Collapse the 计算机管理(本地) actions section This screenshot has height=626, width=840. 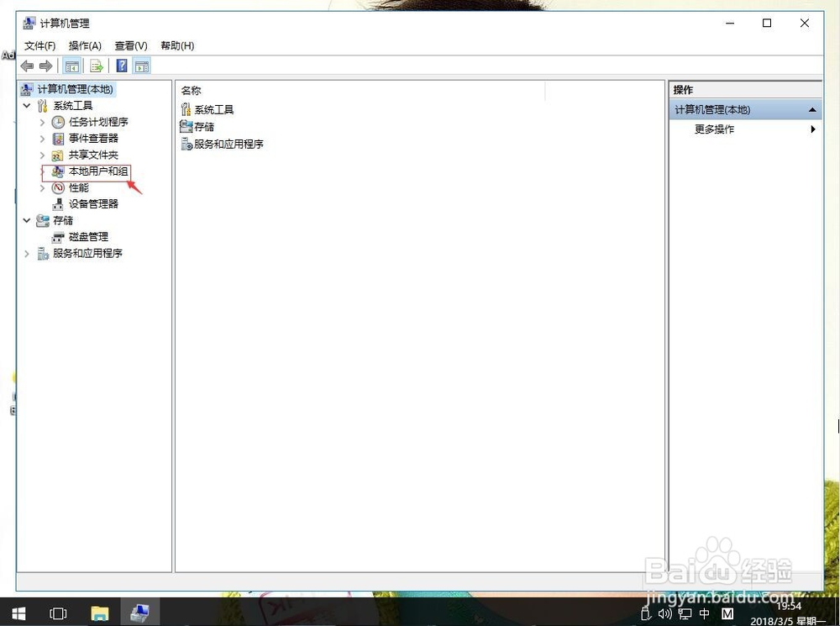click(x=812, y=110)
